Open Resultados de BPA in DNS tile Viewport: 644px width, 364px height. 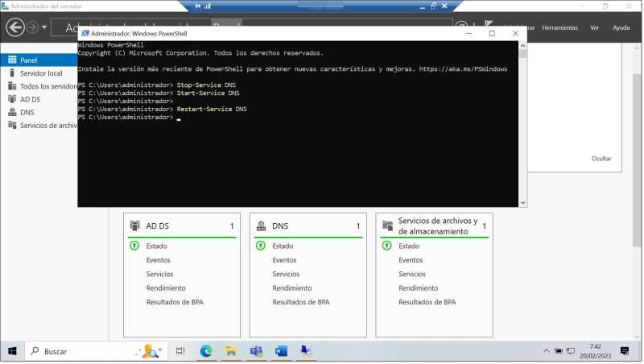[x=300, y=302]
